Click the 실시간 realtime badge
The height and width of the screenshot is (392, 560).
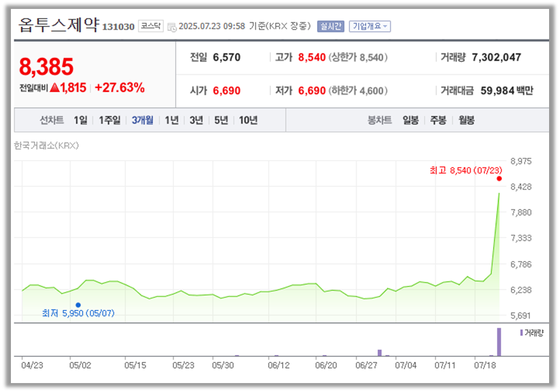[330, 26]
